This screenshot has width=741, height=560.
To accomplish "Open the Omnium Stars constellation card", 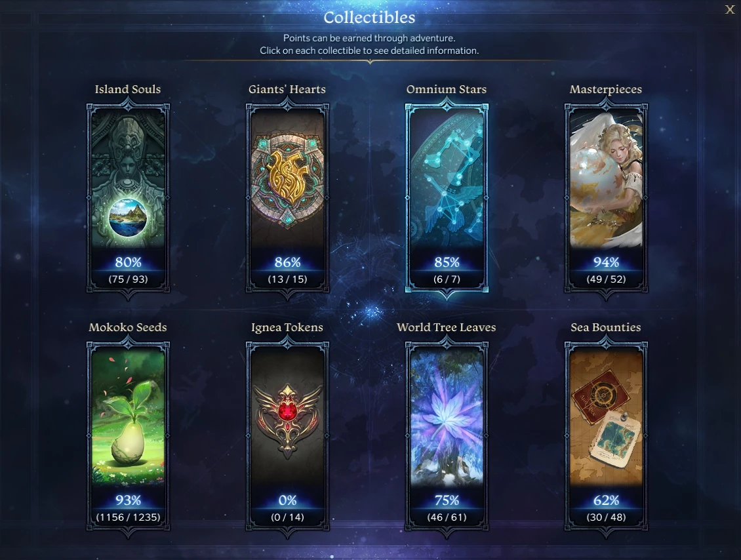I will coord(447,199).
